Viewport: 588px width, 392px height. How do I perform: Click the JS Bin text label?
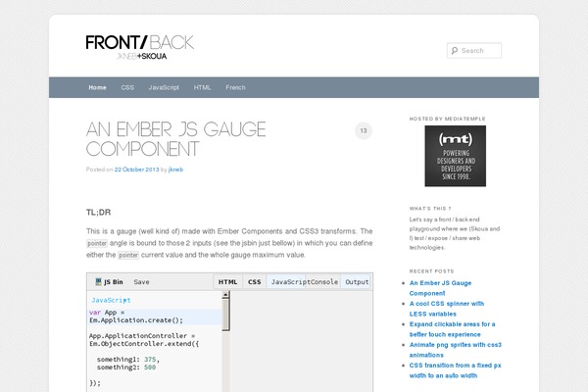click(x=114, y=282)
